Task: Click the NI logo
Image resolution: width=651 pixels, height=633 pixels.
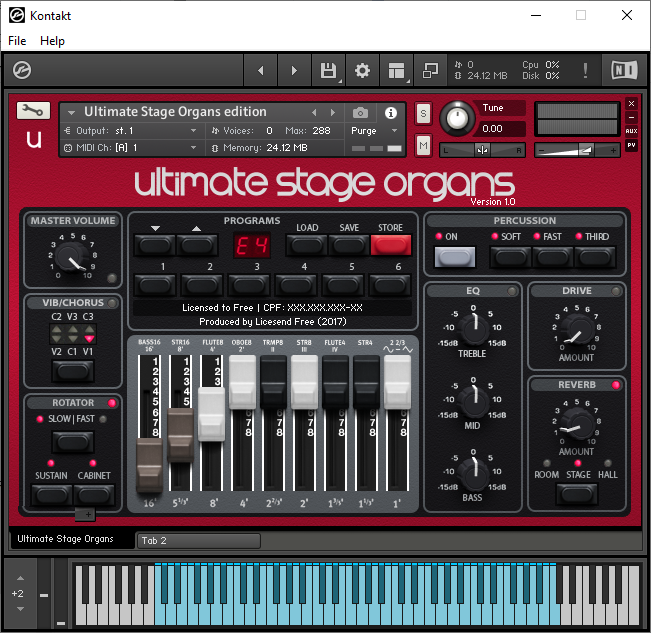Action: [x=624, y=70]
